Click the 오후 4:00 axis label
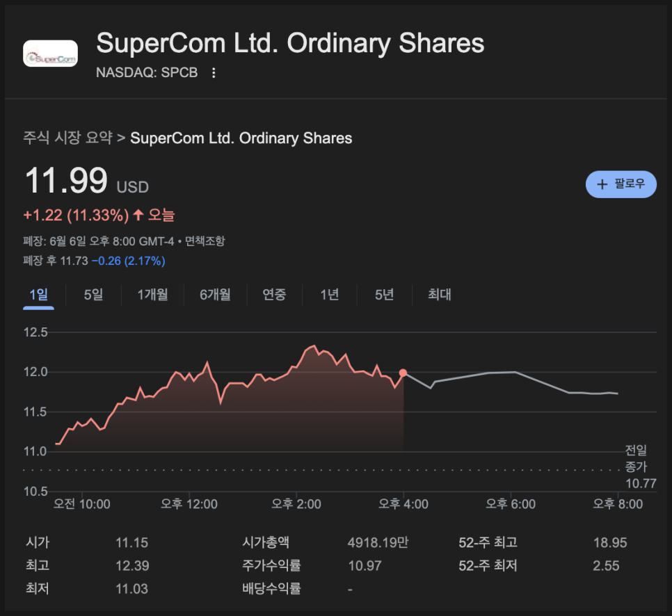Image resolution: width=672 pixels, height=616 pixels. coord(403,504)
